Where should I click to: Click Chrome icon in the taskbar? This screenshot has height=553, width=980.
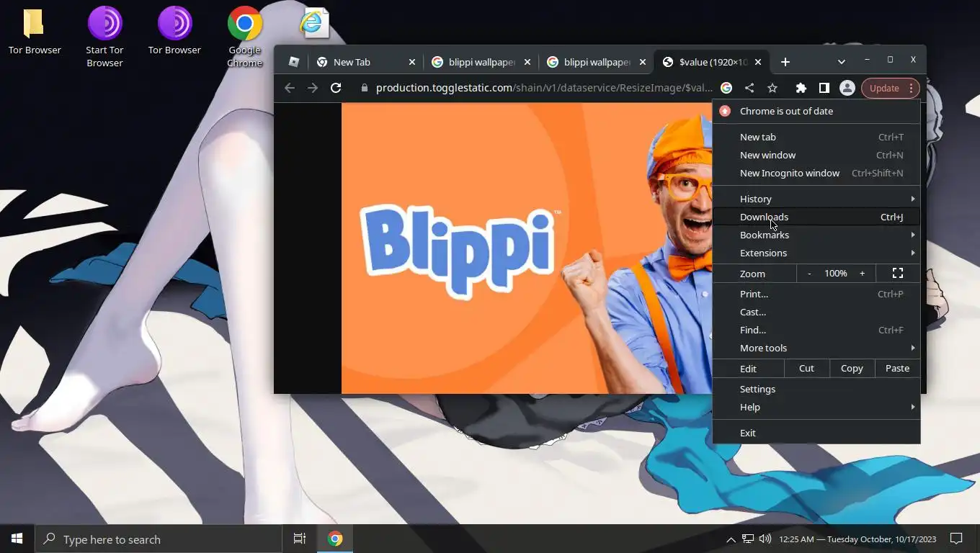(335, 539)
